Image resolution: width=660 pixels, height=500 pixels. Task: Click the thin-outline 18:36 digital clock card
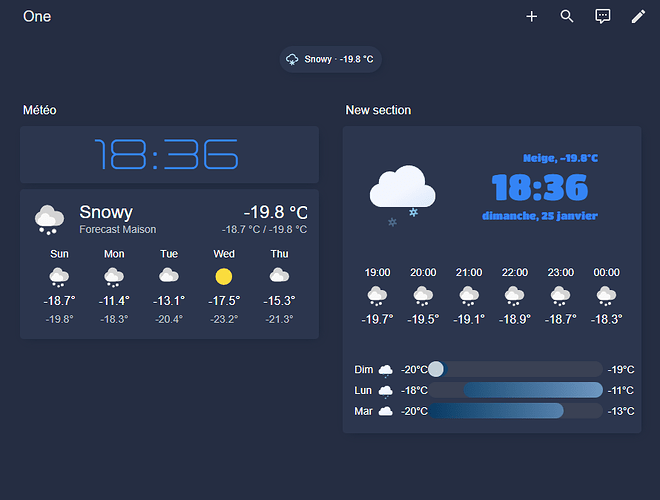[169, 154]
